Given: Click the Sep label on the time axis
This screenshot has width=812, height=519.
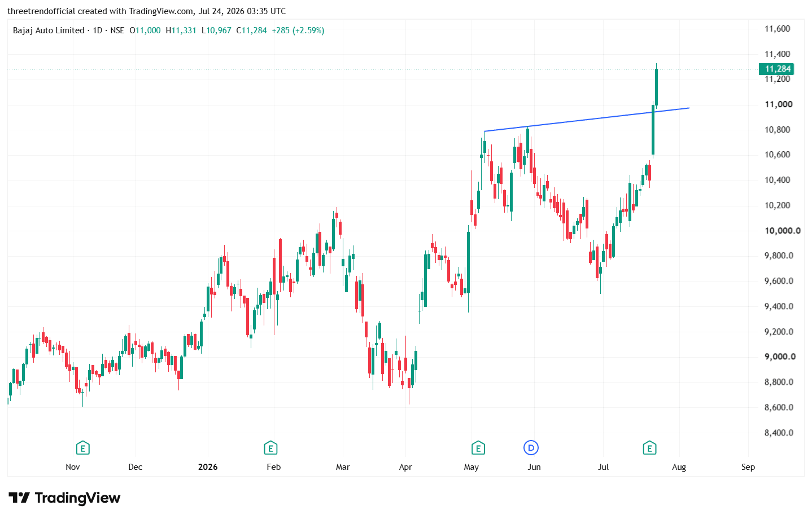Looking at the screenshot, I should pos(748,467).
